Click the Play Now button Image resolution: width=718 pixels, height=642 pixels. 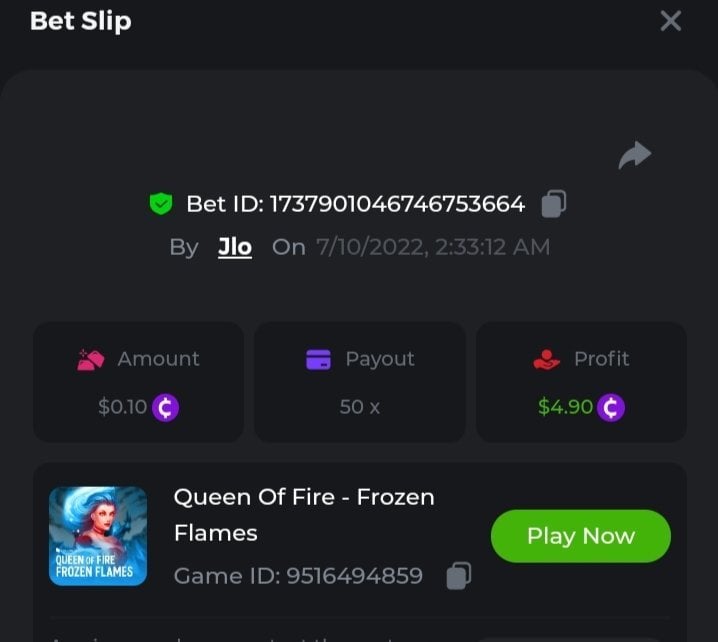point(581,536)
